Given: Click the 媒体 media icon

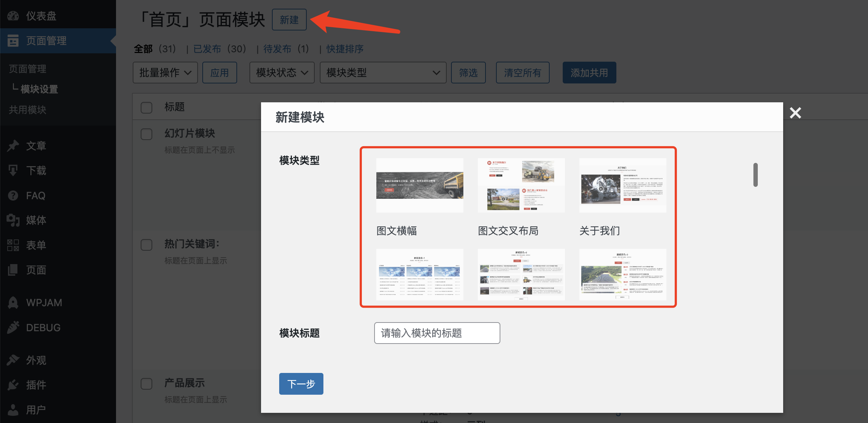Looking at the screenshot, I should 13,220.
